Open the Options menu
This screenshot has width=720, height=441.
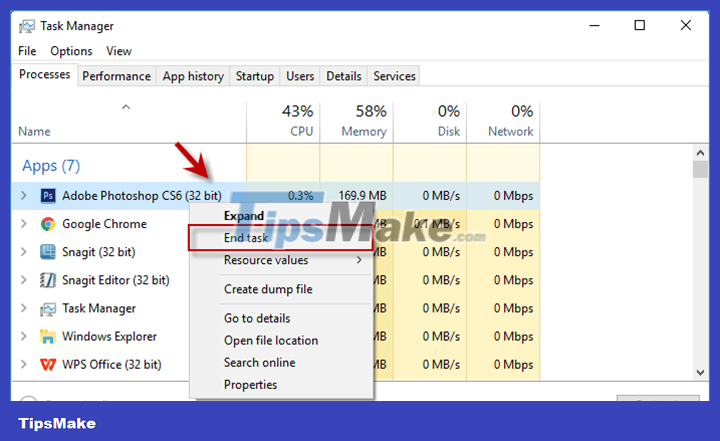click(x=71, y=51)
